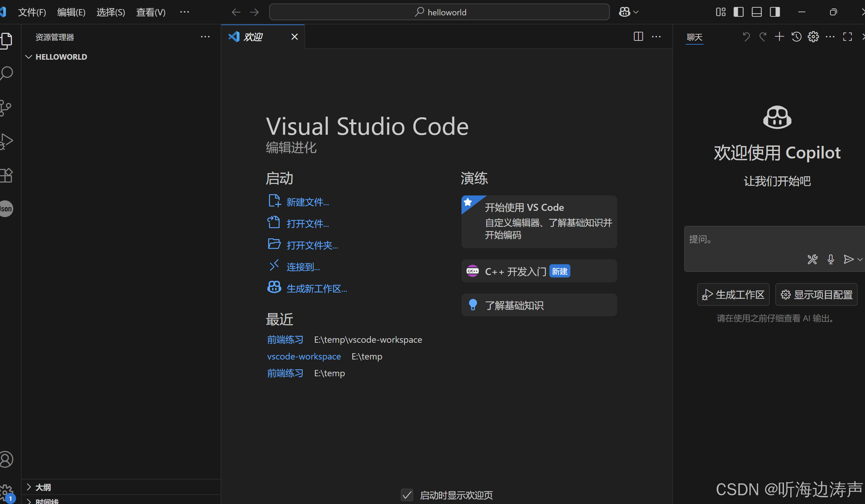Open the Run and Debug view
This screenshot has height=504, width=865.
6,142
